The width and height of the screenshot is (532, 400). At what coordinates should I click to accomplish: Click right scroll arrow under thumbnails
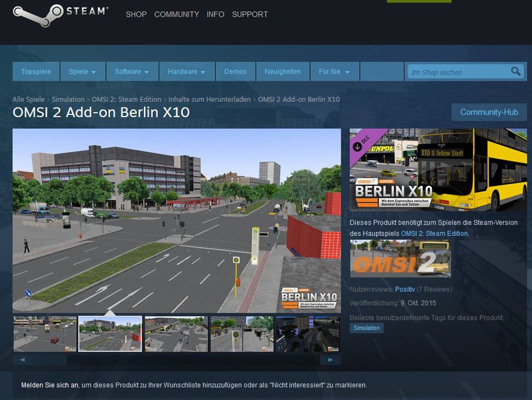pyautogui.click(x=331, y=359)
